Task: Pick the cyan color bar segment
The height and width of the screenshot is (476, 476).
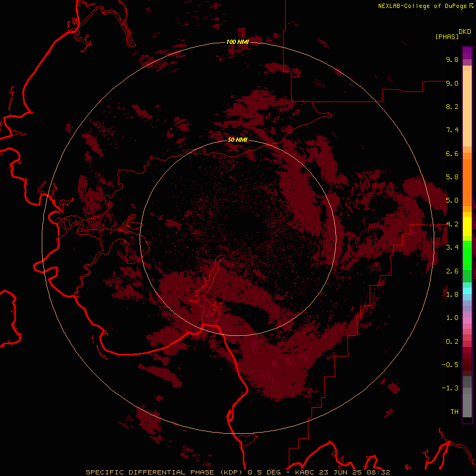Action: pos(467,291)
